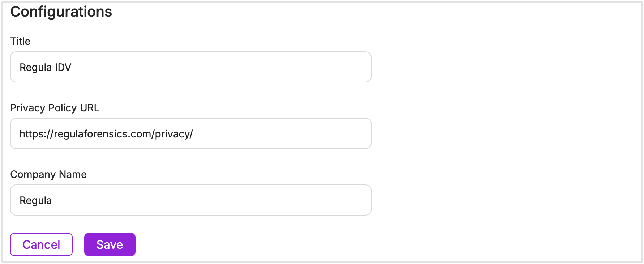Click the Title field label
This screenshot has height=264, width=644.
point(20,41)
